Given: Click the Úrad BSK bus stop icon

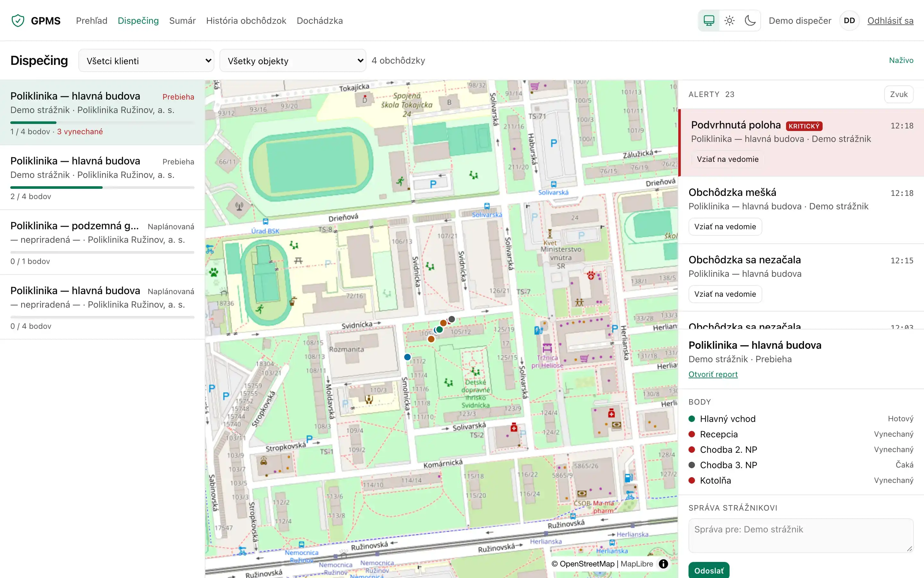Looking at the screenshot, I should tap(265, 222).
